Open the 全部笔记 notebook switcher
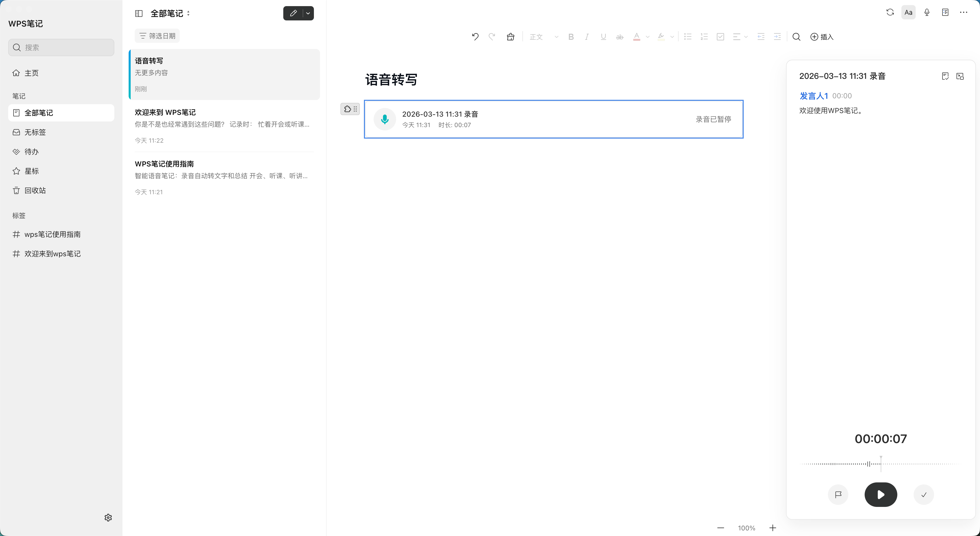Screen dimensions: 980x536 [x=170, y=13]
